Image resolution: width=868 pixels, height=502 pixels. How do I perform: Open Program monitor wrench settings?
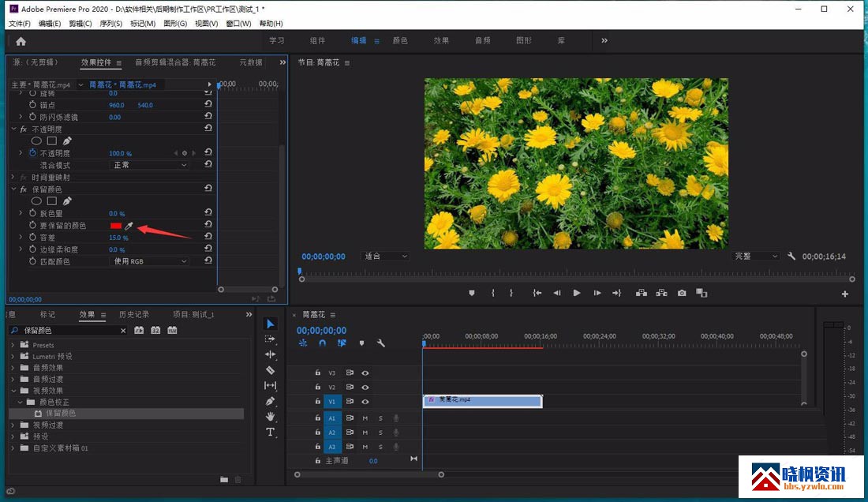click(791, 257)
